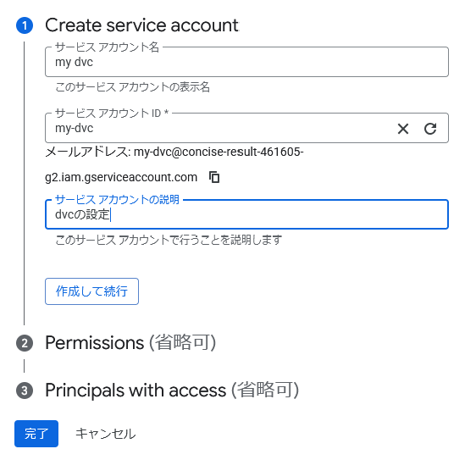The height and width of the screenshot is (471, 476).
Task: Select step 3 numbered circle icon
Action: [x=25, y=391]
